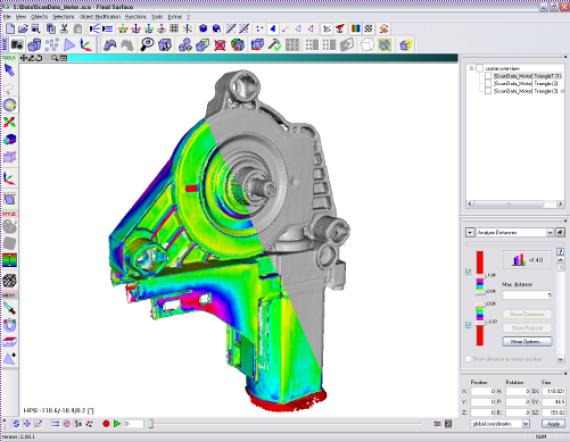Select the arrow pointer tool in left sidebar
Image resolution: width=570 pixels, height=442 pixels.
point(9,70)
